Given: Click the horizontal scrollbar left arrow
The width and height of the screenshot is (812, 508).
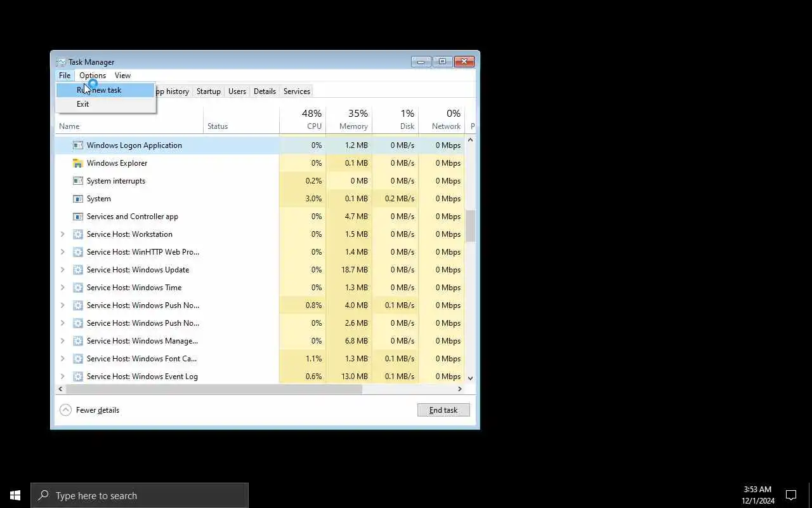Looking at the screenshot, I should (x=61, y=389).
